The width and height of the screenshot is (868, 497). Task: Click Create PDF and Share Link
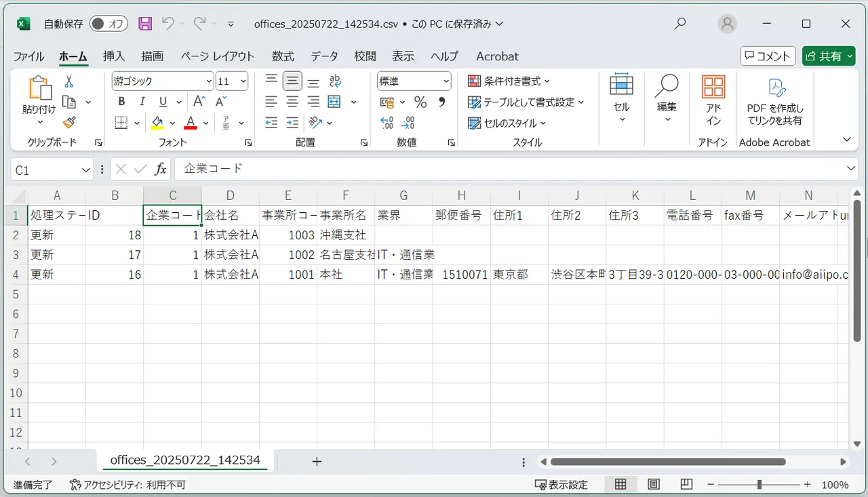click(774, 100)
